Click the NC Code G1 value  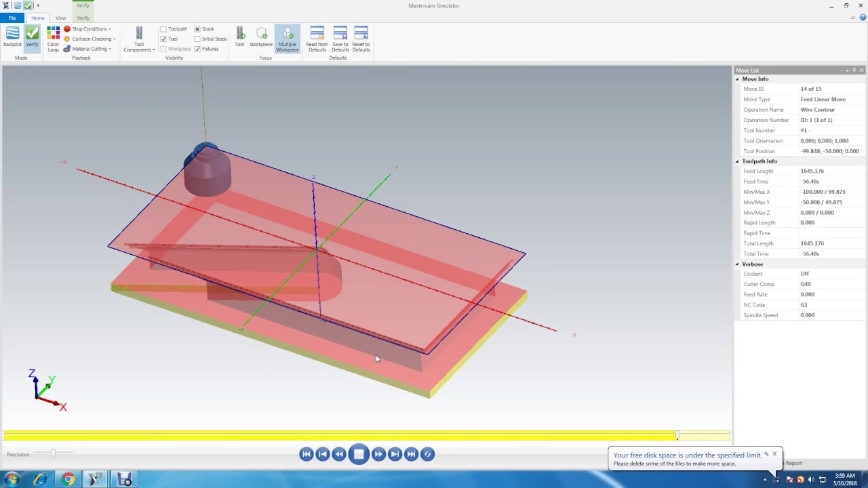click(x=804, y=305)
